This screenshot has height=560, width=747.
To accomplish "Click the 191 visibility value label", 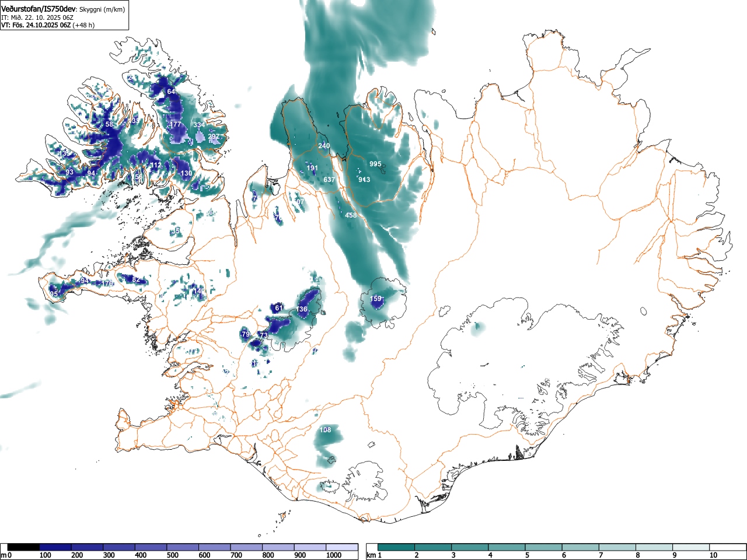I will point(312,168).
